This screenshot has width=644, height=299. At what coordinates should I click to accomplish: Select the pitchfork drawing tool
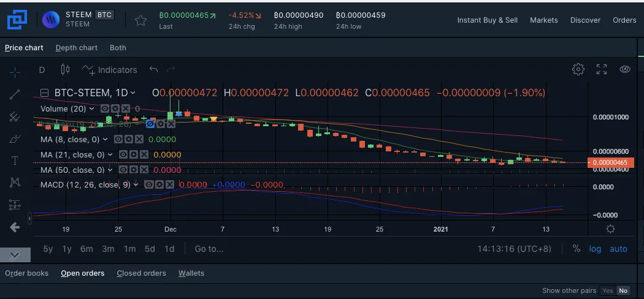tap(15, 116)
